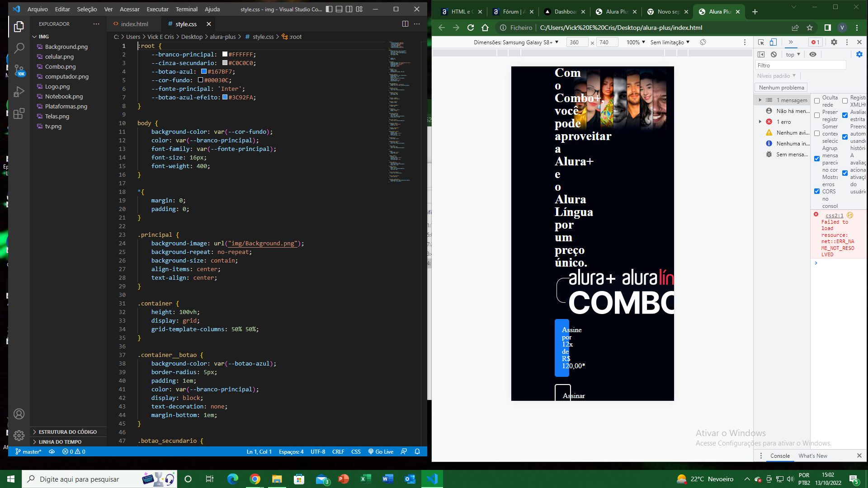
Task: Open the Explorer view in VS Code activity bar
Action: pos(19,27)
